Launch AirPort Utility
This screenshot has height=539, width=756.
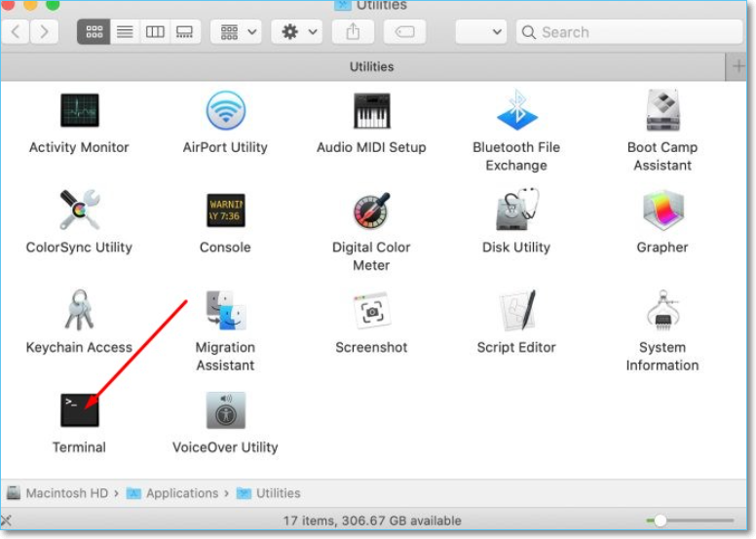click(225, 111)
